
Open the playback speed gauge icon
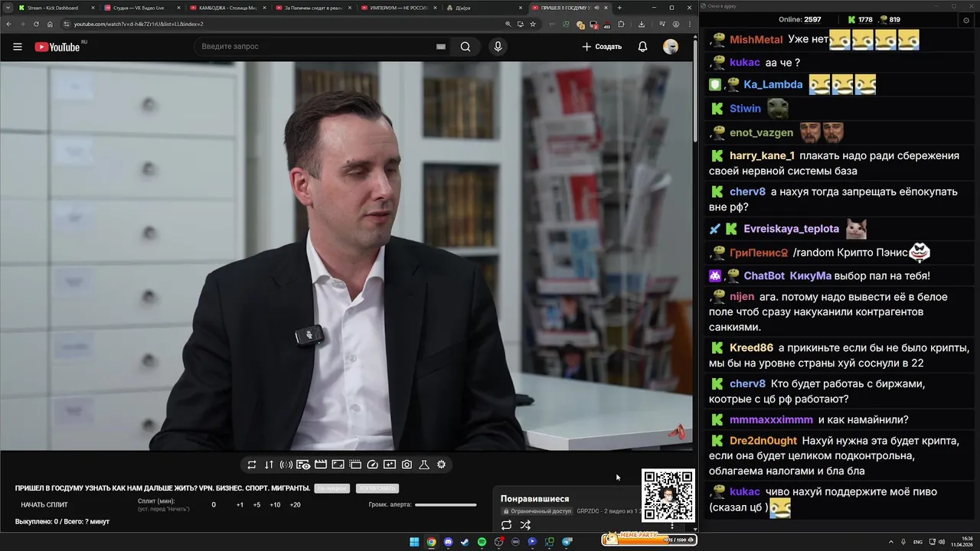click(x=372, y=465)
